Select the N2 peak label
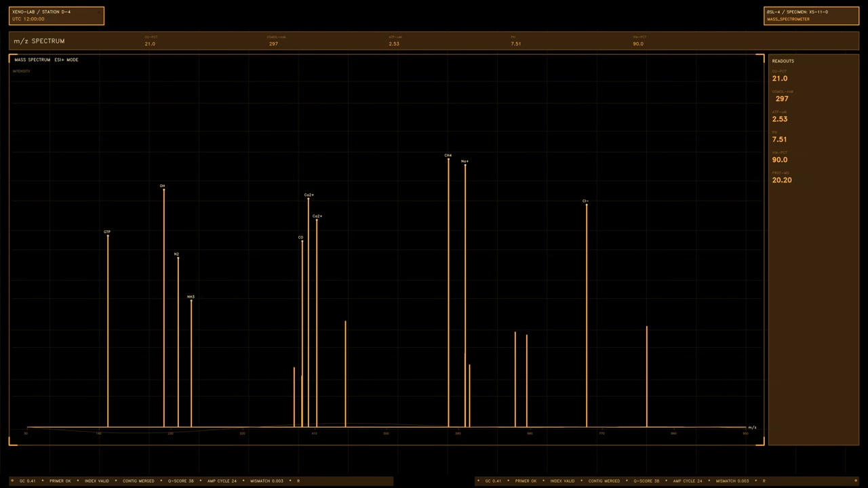868x488 pixels. pyautogui.click(x=176, y=254)
